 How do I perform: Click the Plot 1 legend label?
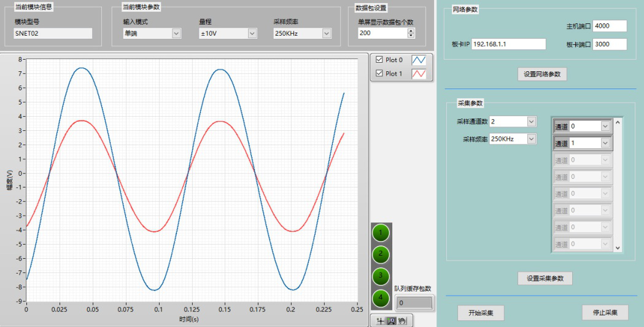tap(394, 73)
